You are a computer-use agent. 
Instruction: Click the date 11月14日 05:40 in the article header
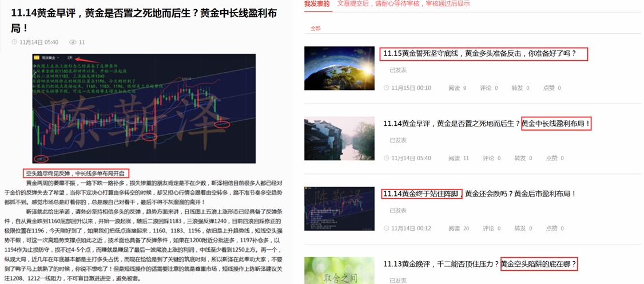point(39,42)
